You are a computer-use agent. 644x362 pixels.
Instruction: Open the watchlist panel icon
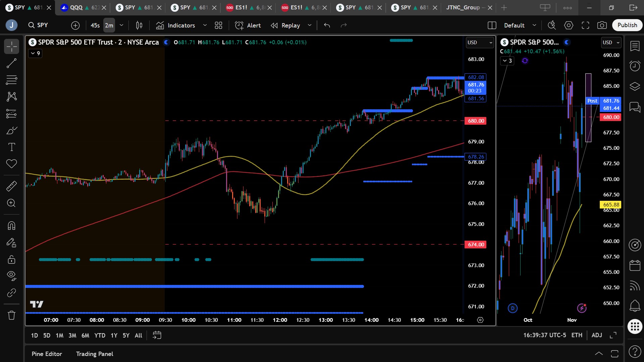click(x=635, y=46)
